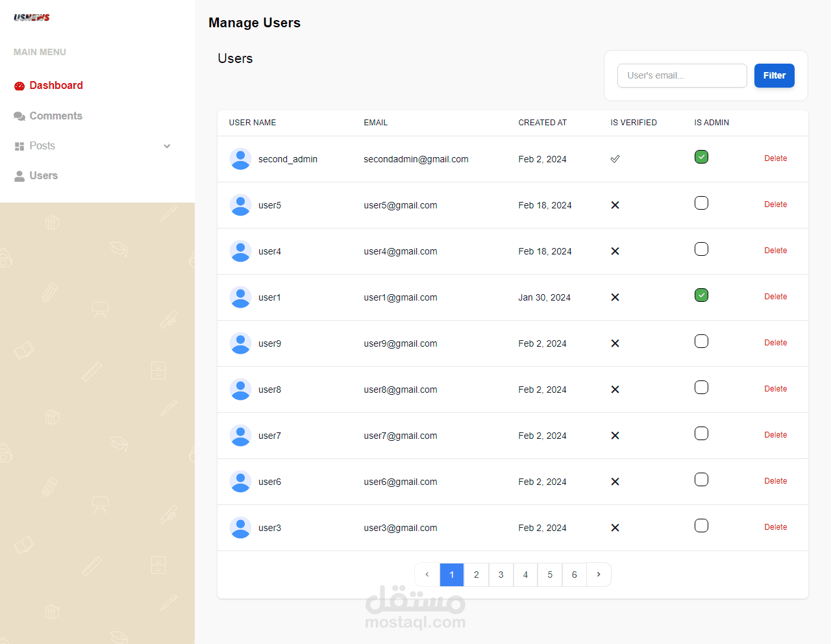
Task: Click the Users person icon in sidebar
Action: pyautogui.click(x=19, y=176)
